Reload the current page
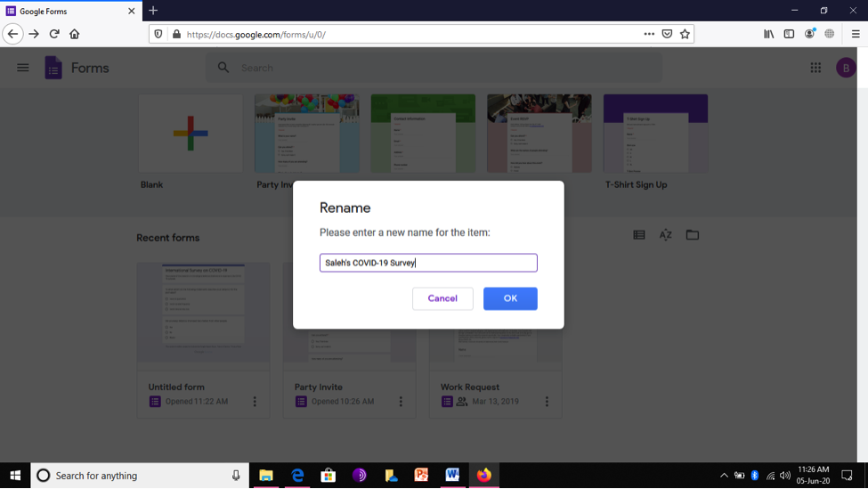 (x=54, y=34)
